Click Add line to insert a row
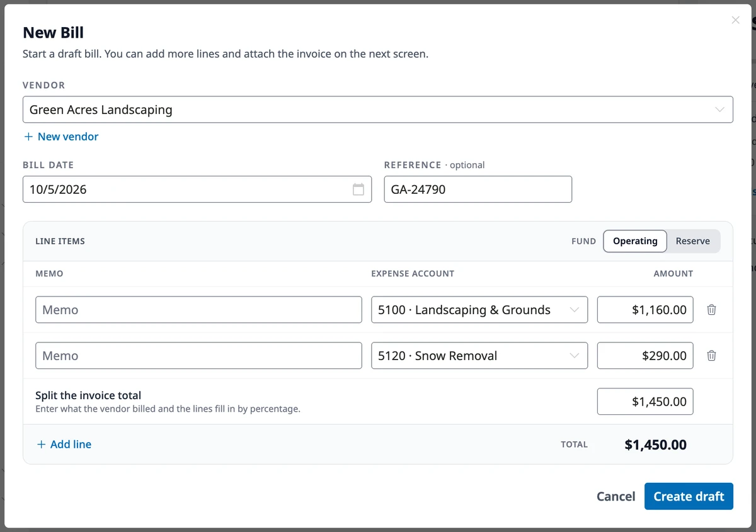 pos(64,444)
